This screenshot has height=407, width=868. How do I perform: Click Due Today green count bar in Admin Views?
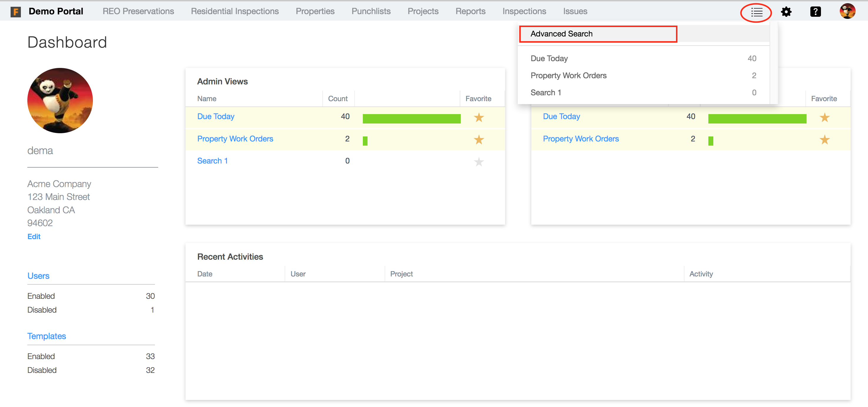411,119
